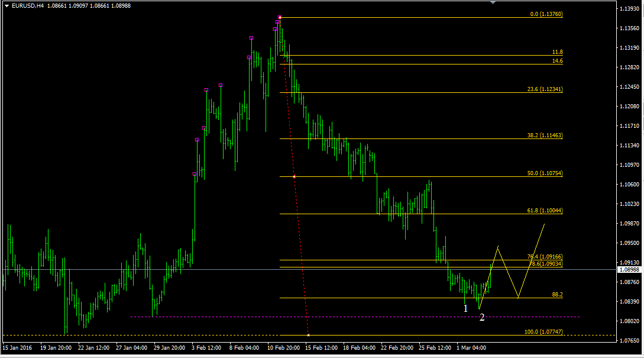Select the Fibonacci 76.4 (1.09166) level label
Viewport: 644px width, 358px height.
545,256
